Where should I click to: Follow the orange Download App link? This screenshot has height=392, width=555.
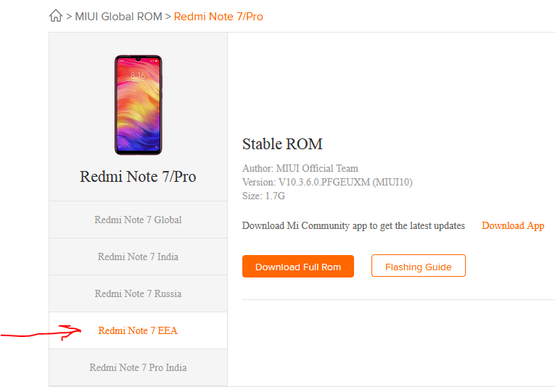[x=513, y=225]
